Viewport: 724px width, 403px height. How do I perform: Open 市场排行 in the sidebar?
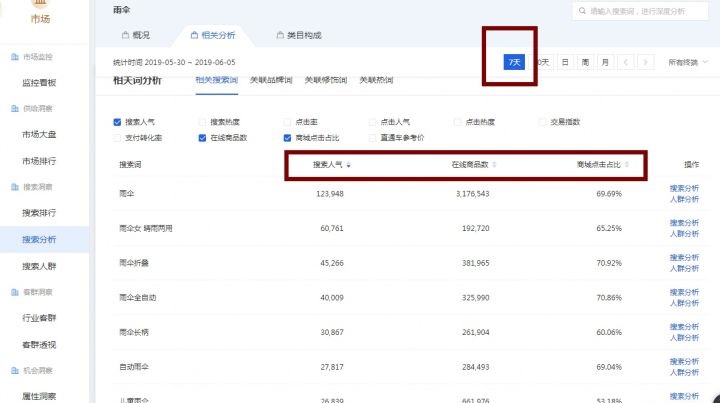(39, 161)
